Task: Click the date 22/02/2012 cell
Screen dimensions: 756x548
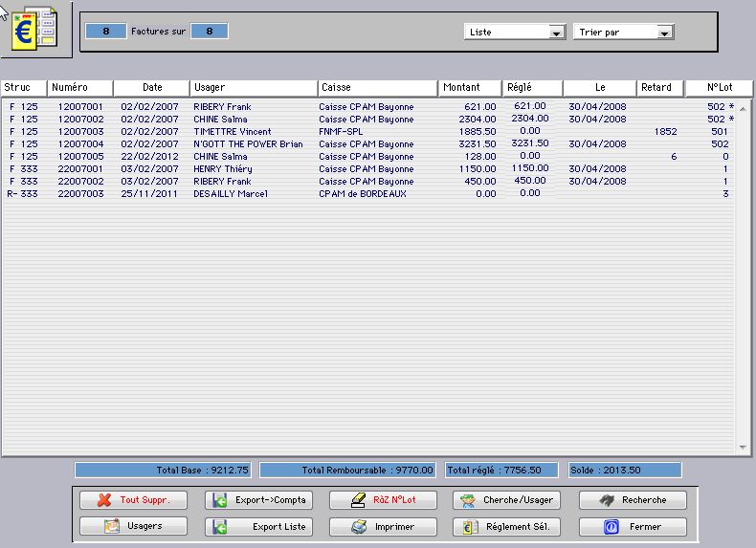Action: pos(149,157)
